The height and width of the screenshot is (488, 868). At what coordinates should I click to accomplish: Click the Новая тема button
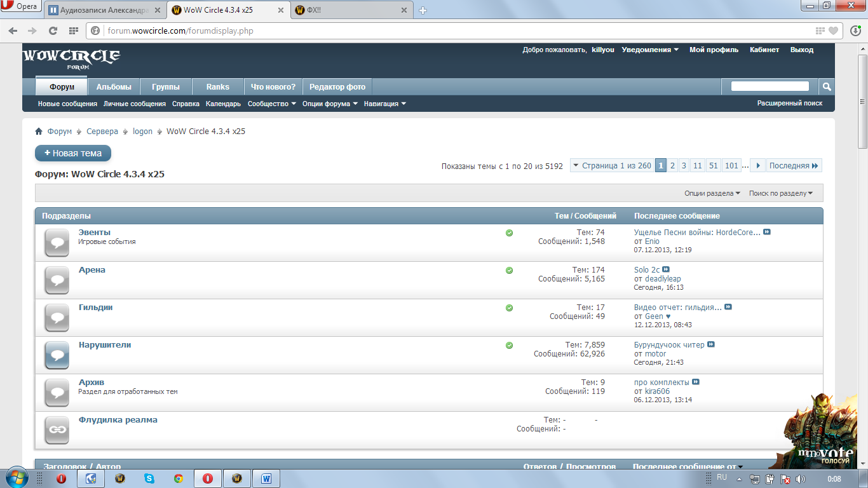(x=73, y=153)
